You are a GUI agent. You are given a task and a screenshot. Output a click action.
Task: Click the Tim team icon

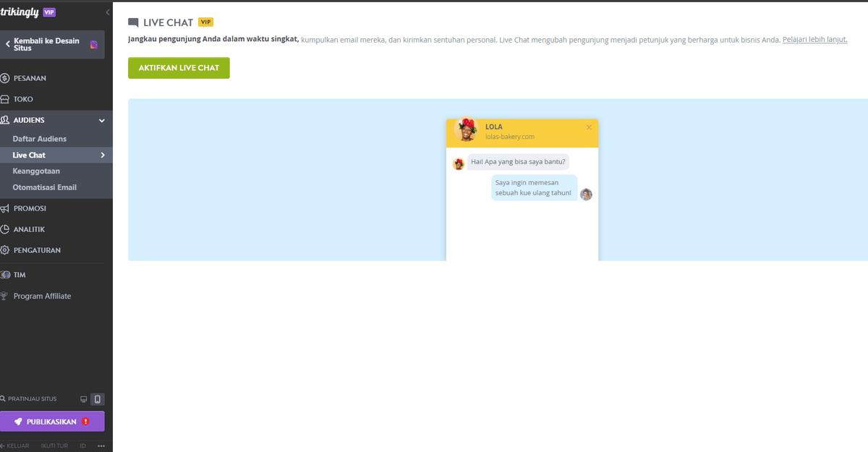click(7, 274)
